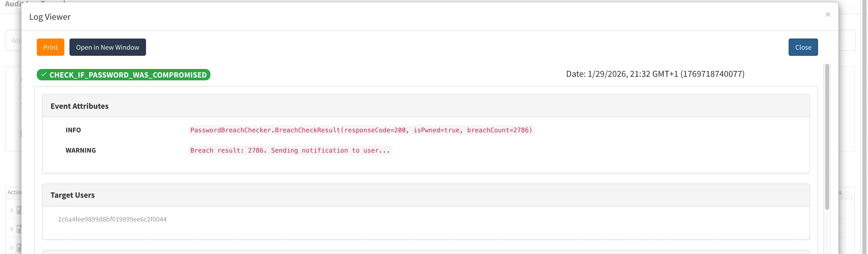Image resolution: width=868 pixels, height=254 pixels.
Task: Open the first row's document icon
Action: (19, 210)
